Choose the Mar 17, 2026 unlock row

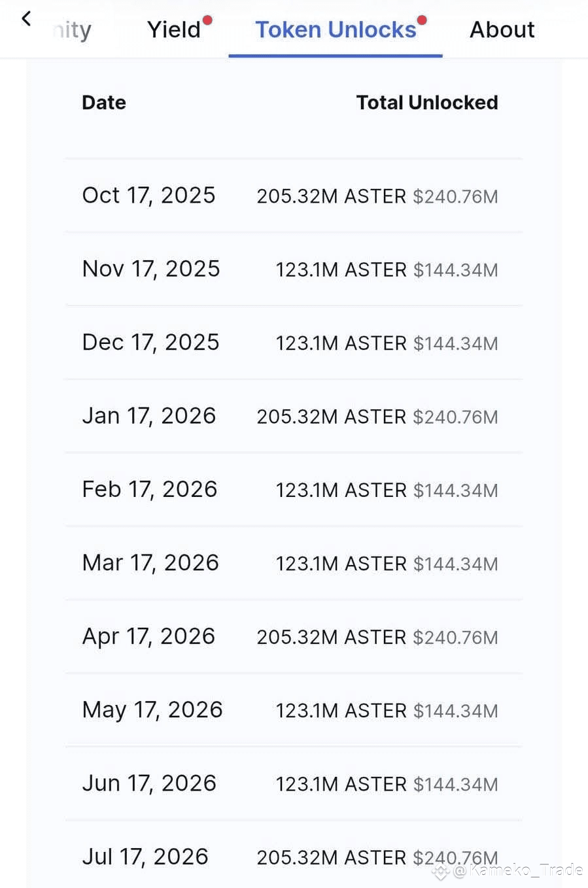(x=294, y=563)
